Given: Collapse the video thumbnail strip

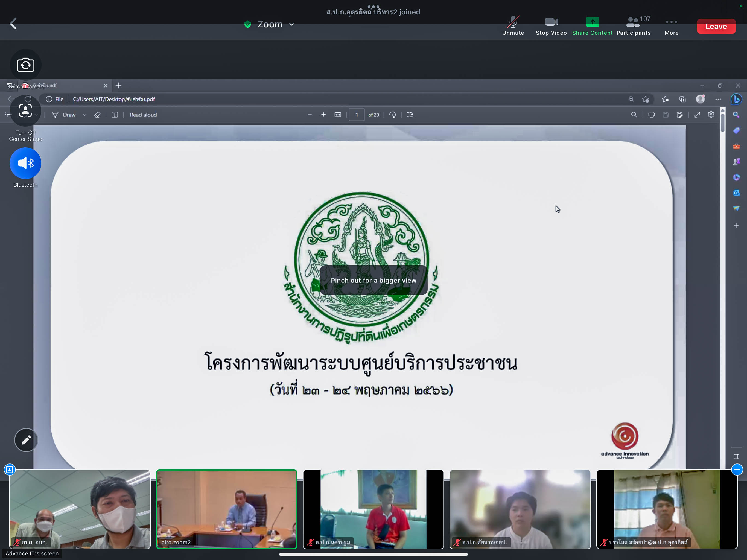Looking at the screenshot, I should (737, 469).
